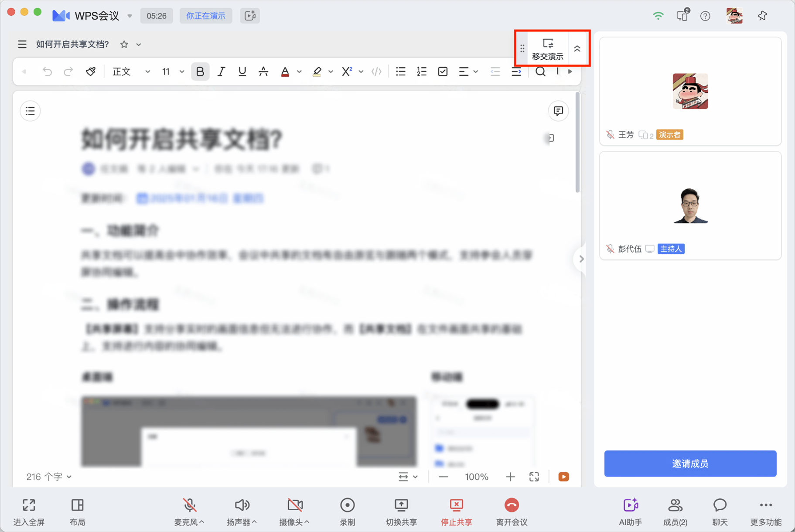Apply strikethrough formatting
Image resolution: width=795 pixels, height=532 pixels.
tap(263, 72)
